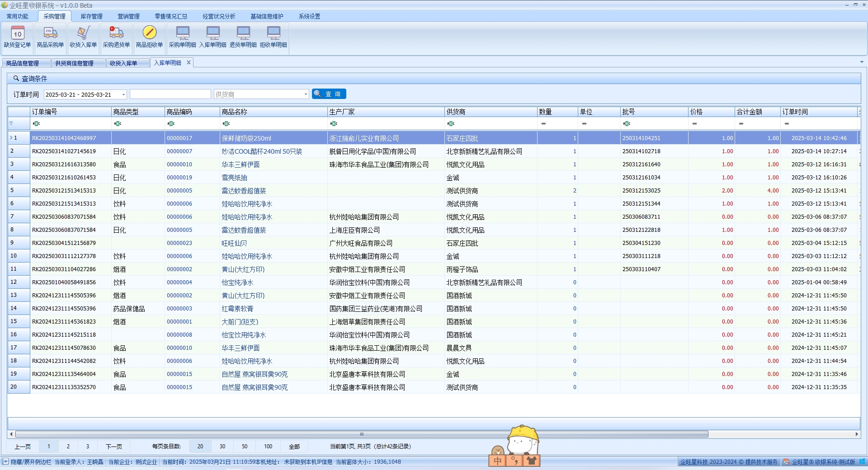Select 50 items per page
Image resolution: width=868 pixels, height=470 pixels.
(244, 446)
